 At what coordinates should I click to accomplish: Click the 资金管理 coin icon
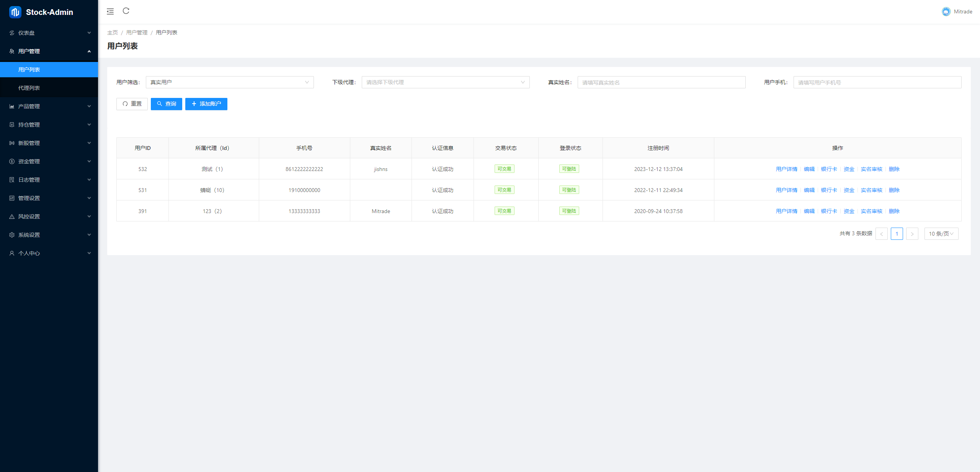(x=12, y=161)
